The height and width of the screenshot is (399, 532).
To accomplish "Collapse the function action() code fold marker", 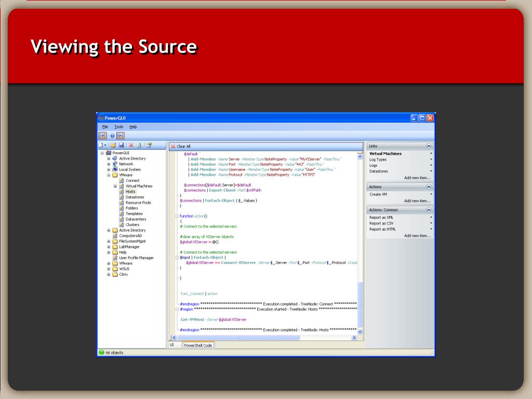I will click(177, 216).
